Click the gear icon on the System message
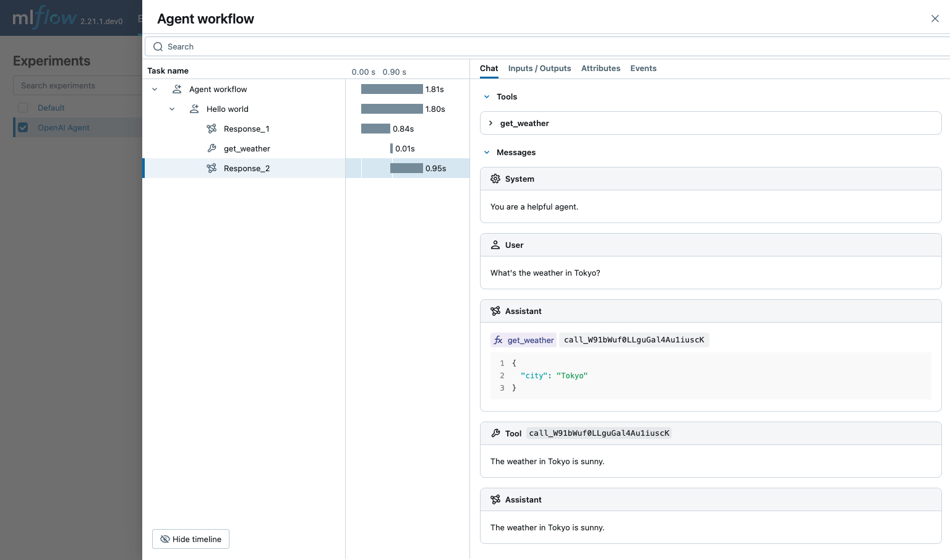 (x=495, y=179)
